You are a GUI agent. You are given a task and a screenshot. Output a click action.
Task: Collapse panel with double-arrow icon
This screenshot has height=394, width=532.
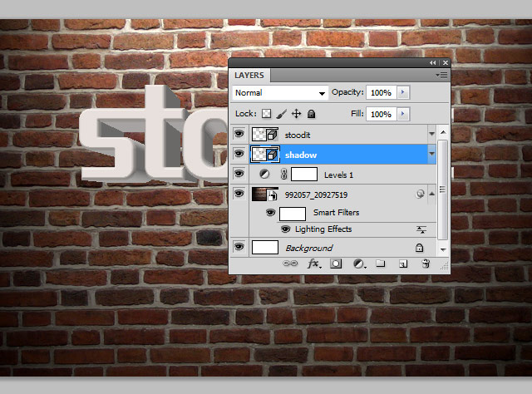[432, 63]
